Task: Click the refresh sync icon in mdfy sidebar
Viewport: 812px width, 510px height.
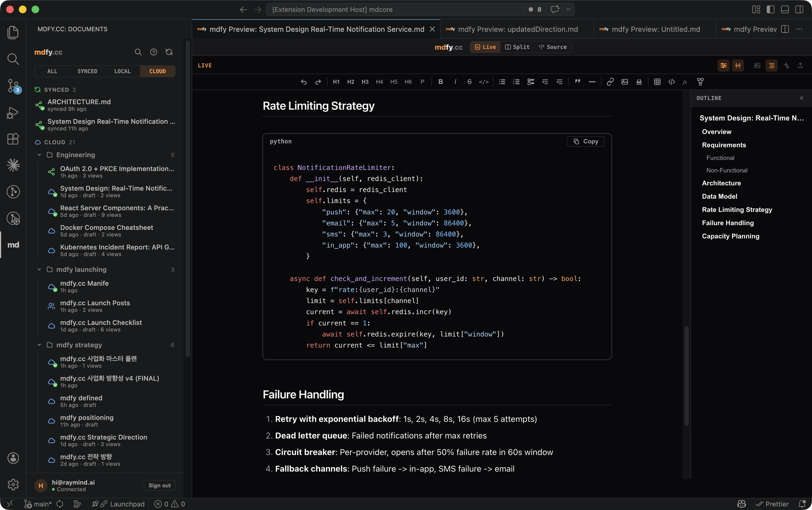Action: (169, 52)
